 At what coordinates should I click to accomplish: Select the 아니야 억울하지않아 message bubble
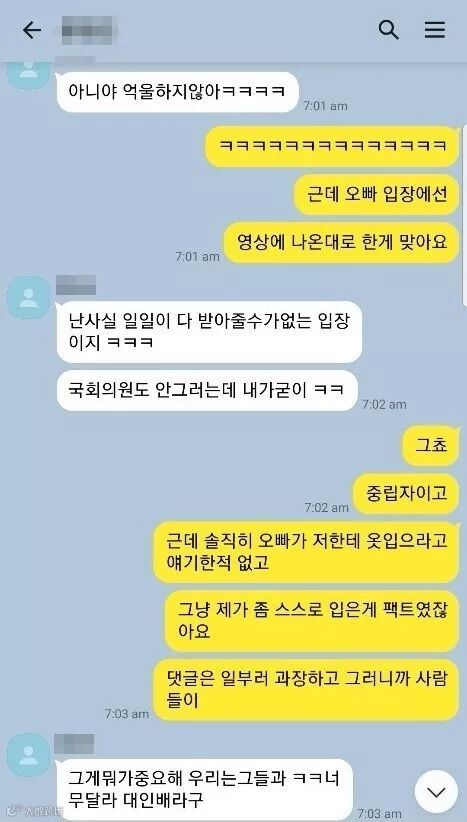[x=177, y=92]
